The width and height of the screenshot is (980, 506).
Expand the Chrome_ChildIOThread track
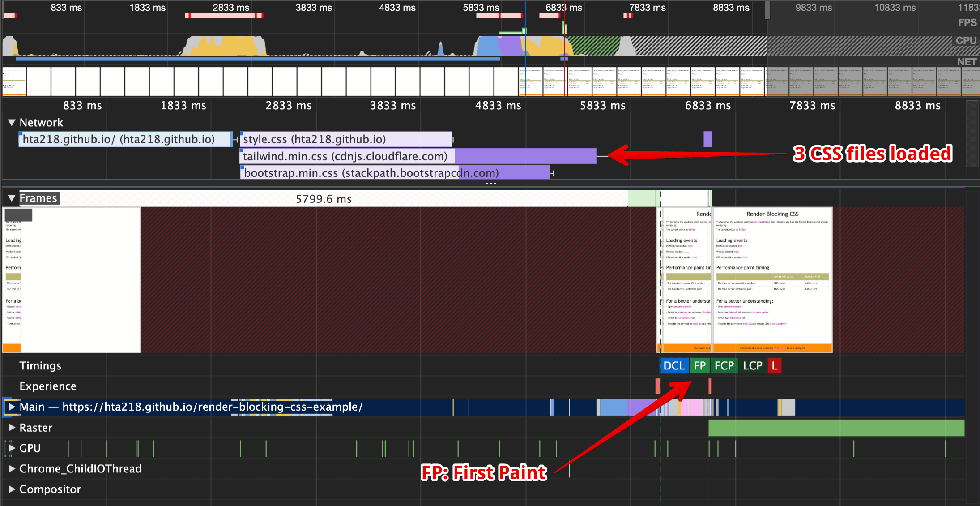pyautogui.click(x=12, y=469)
